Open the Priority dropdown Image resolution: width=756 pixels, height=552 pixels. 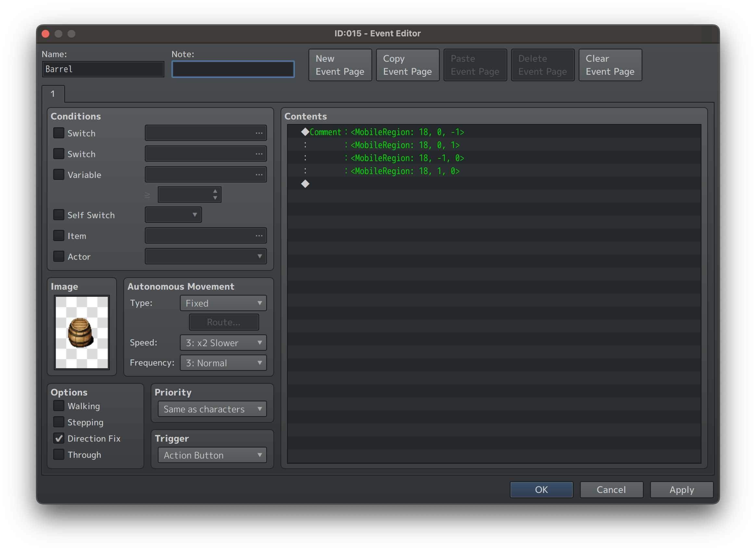(212, 409)
